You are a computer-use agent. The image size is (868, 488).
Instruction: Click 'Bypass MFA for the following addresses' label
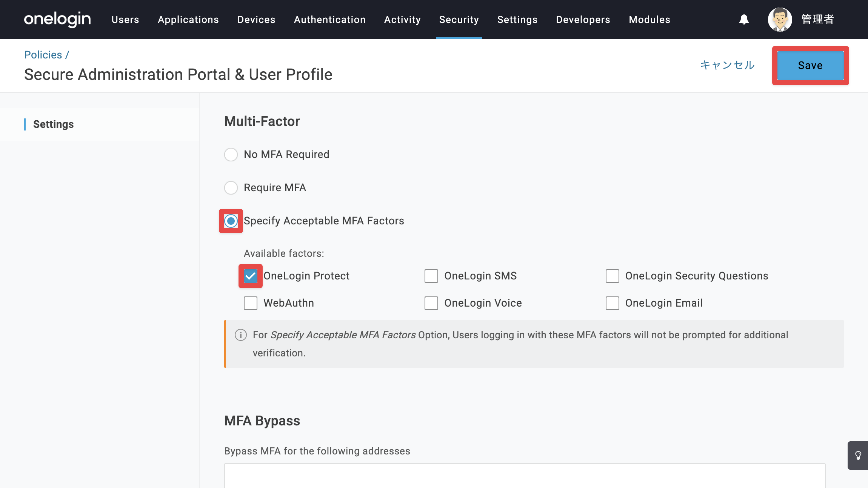[317, 451]
